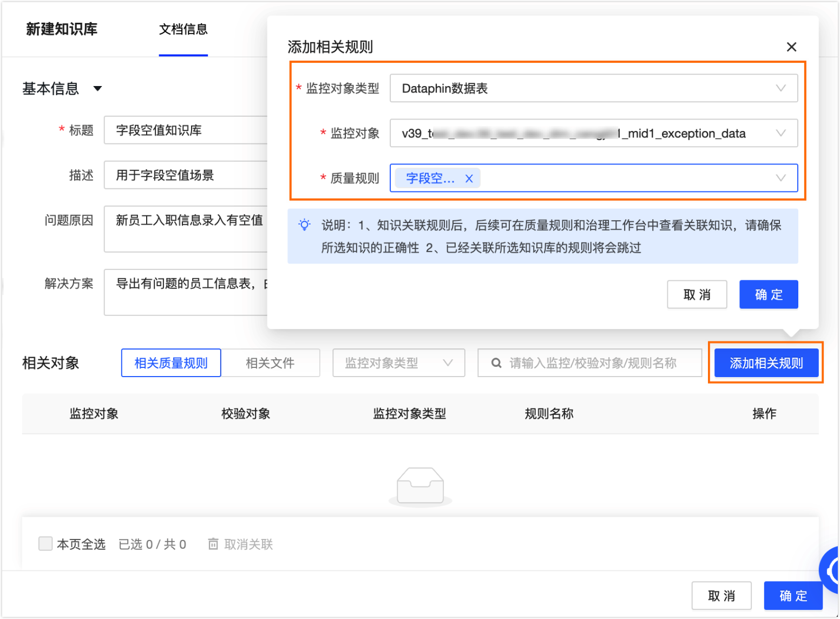Expand the 质量规则 multi-select dropdown

click(x=594, y=178)
